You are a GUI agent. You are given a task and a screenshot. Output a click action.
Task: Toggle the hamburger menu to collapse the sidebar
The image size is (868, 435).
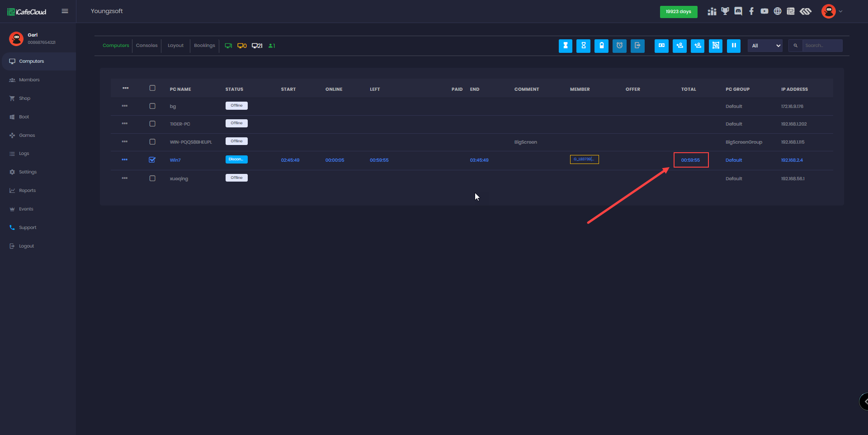click(65, 11)
